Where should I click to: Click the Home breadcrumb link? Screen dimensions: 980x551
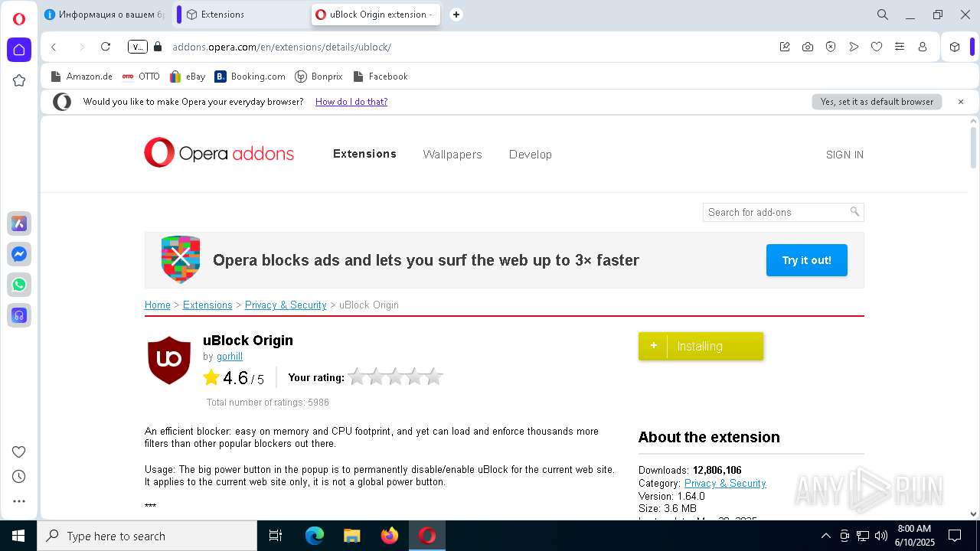coord(158,305)
